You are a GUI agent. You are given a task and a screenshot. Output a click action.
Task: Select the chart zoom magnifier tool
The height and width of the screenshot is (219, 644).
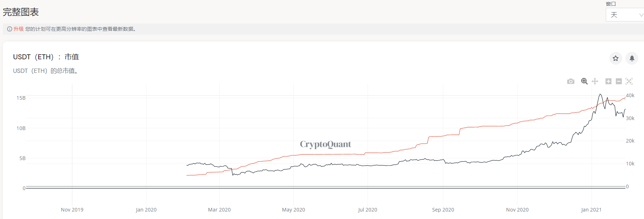click(x=584, y=81)
